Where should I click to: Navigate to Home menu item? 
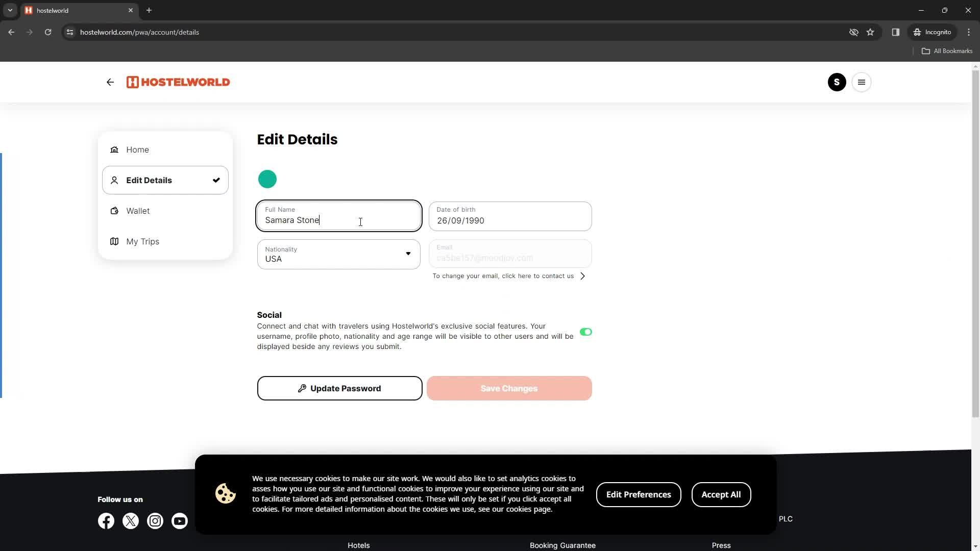(138, 149)
